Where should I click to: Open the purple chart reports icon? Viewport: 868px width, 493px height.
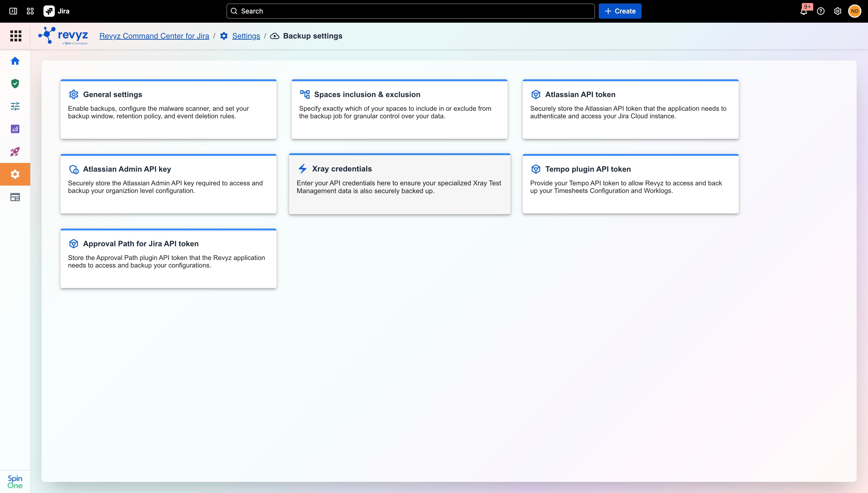pyautogui.click(x=15, y=129)
